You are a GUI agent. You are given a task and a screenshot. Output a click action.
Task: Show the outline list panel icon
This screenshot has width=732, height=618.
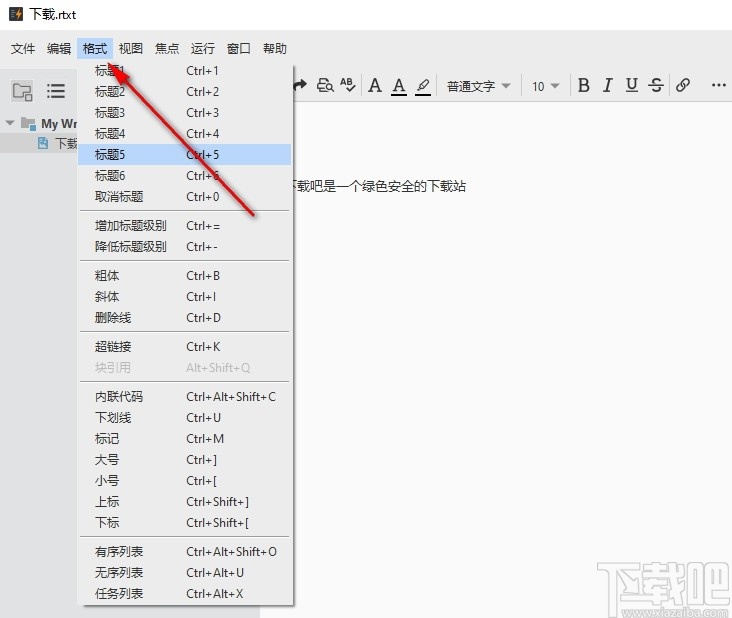click(x=56, y=91)
